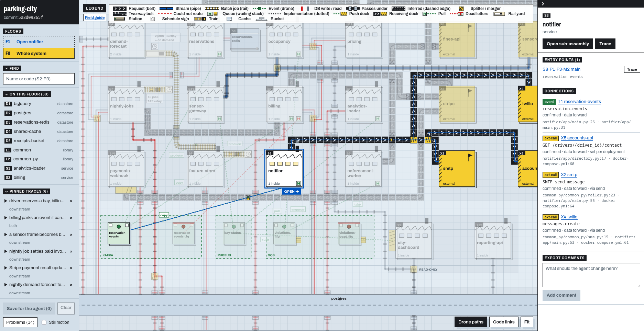Collapse the ON THIS FLOOR (33) section
644x331 pixels.
point(27,94)
